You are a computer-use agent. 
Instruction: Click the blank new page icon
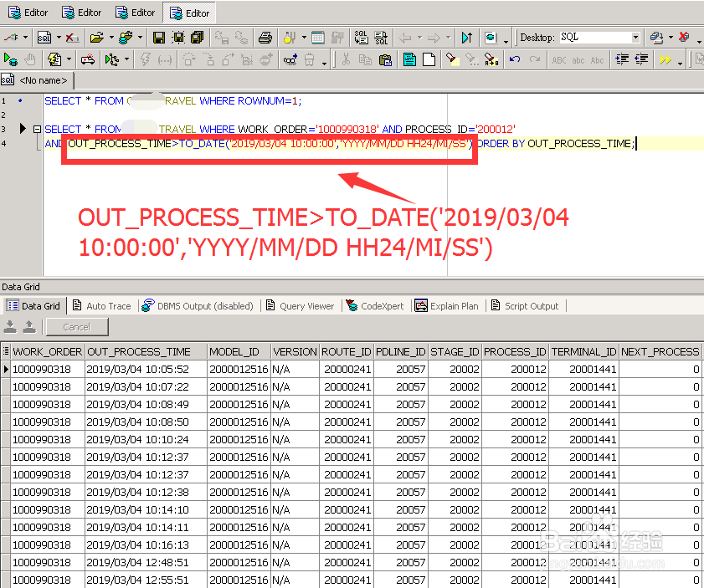coord(429,59)
